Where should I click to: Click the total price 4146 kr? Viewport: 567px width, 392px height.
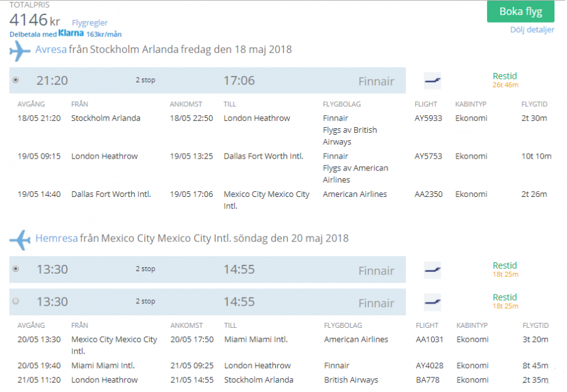[x=35, y=20]
